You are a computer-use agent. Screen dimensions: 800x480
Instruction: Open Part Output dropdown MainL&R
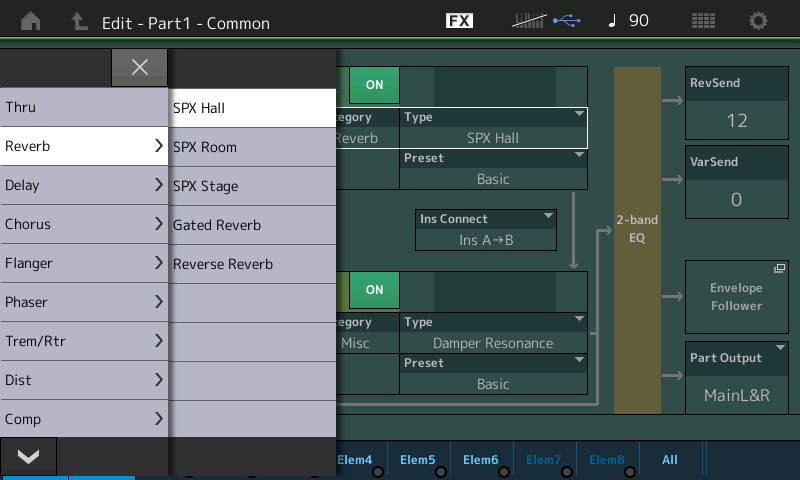(x=736, y=377)
